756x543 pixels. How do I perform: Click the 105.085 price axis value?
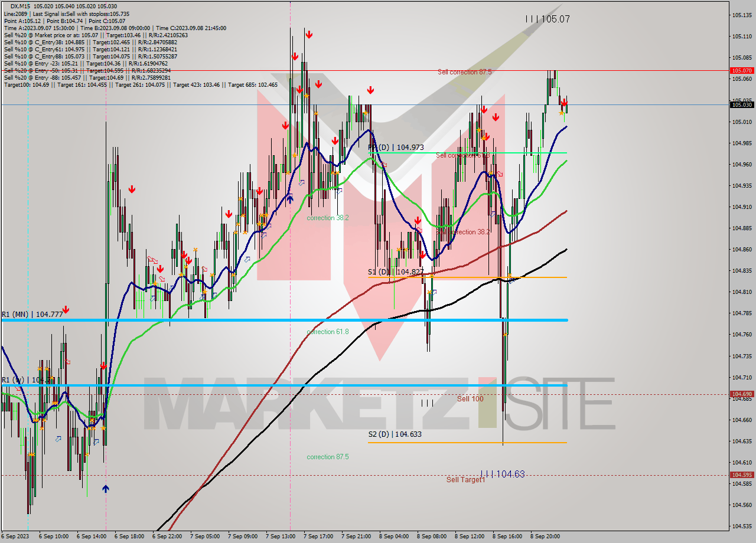(x=742, y=58)
